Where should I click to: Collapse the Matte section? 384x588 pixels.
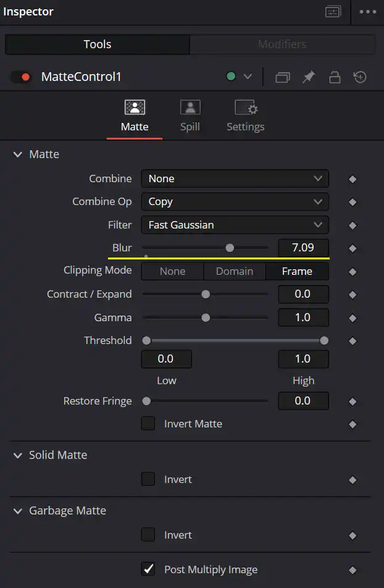pos(18,154)
